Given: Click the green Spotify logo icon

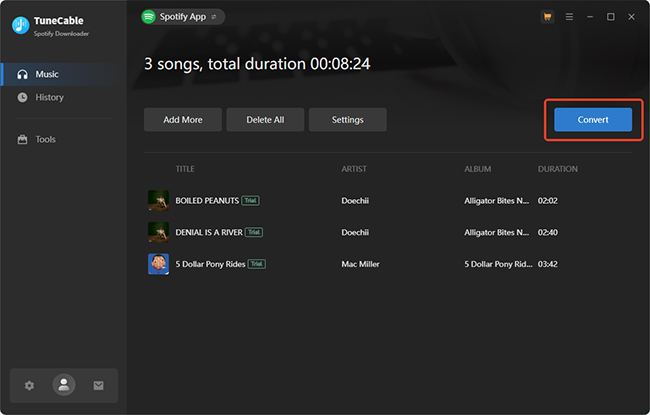Looking at the screenshot, I should point(148,17).
